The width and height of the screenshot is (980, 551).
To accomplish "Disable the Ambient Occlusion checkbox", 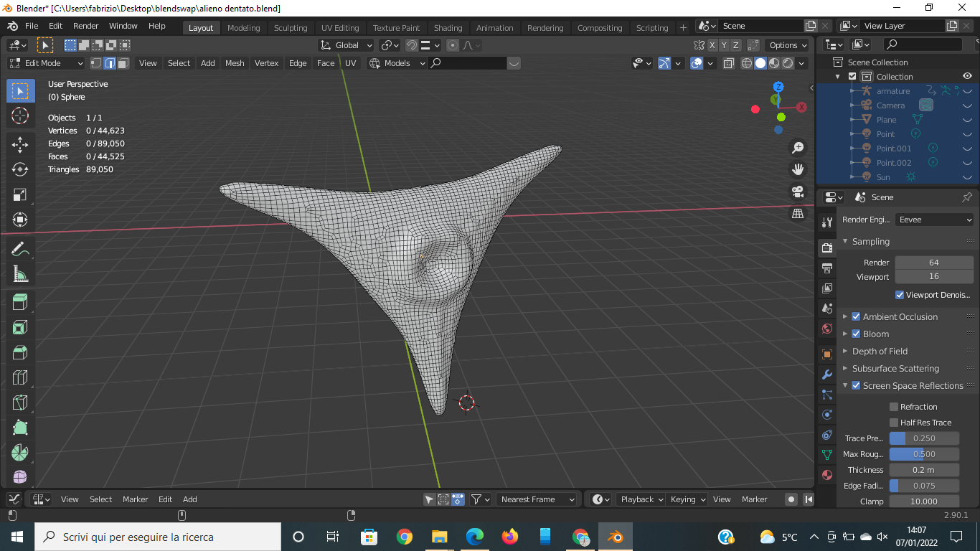I will point(856,316).
